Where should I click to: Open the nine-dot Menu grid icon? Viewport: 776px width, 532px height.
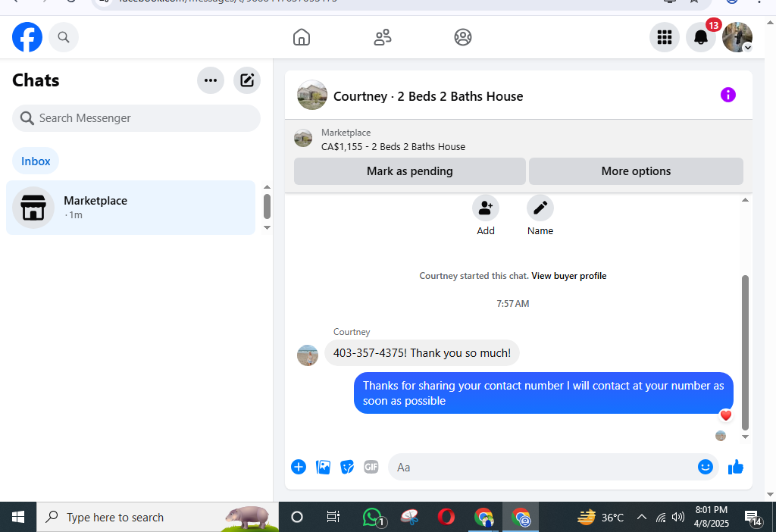click(664, 37)
